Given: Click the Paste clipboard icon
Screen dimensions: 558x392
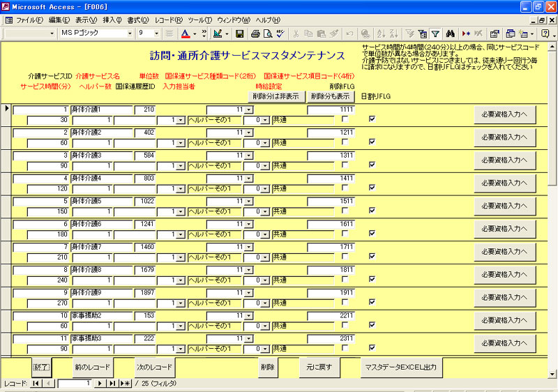Looking at the screenshot, I should tap(321, 33).
